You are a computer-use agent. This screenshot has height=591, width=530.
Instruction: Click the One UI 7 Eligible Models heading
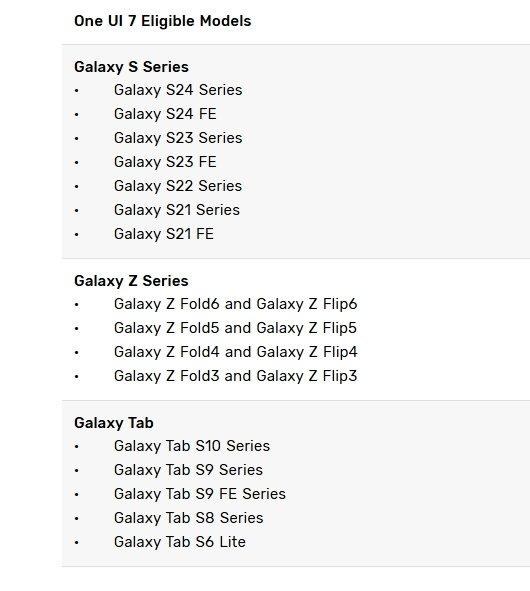(x=162, y=21)
